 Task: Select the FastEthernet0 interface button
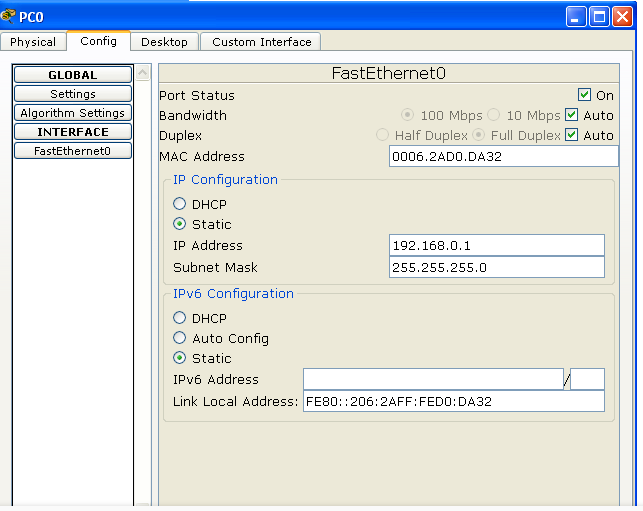(x=73, y=151)
